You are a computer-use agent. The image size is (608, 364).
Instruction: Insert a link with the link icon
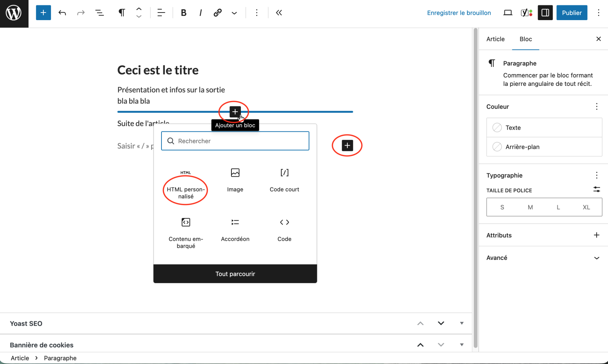217,13
